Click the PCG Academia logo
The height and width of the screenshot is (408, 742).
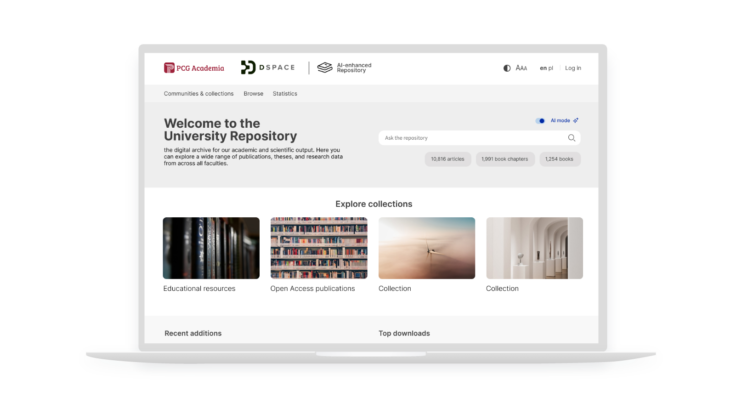tap(194, 68)
